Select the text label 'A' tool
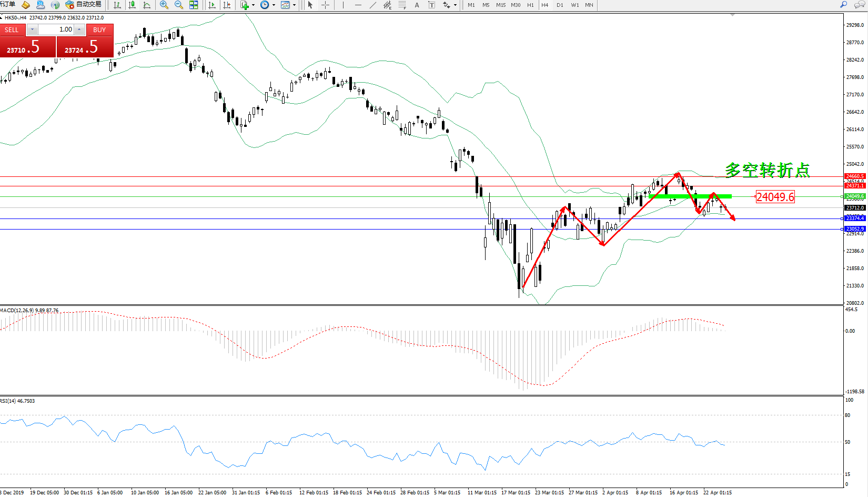Viewport: 868px width, 497px height. tap(417, 5)
